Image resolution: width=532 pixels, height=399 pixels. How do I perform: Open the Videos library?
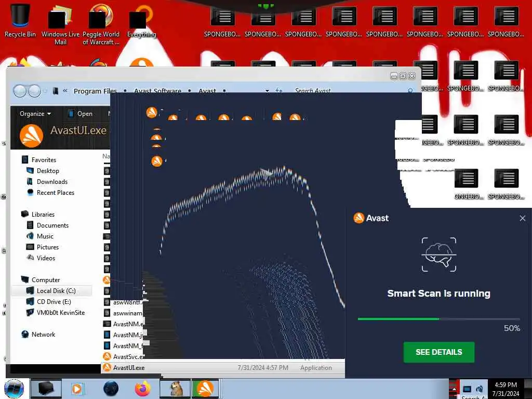[x=46, y=258]
